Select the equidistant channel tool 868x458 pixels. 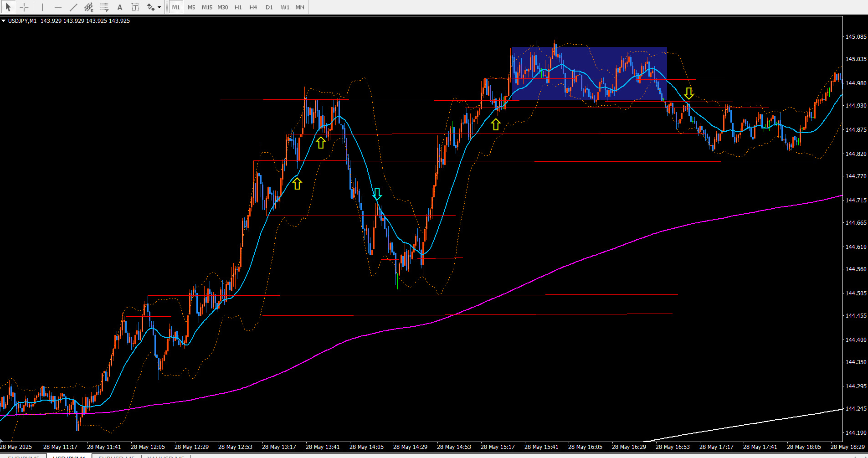click(89, 7)
